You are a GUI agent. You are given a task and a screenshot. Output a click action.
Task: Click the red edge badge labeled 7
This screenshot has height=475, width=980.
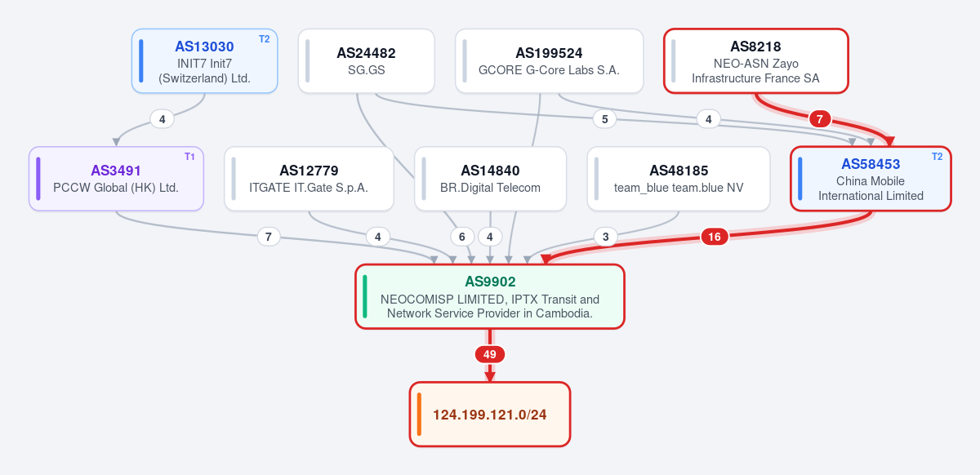point(820,119)
